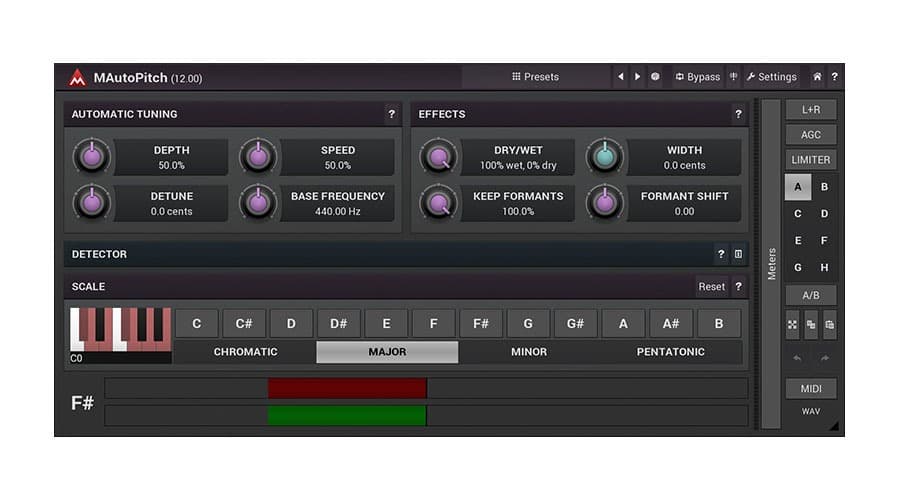Expand the Meters side panel
This screenshot has height=500, width=900.
771,264
